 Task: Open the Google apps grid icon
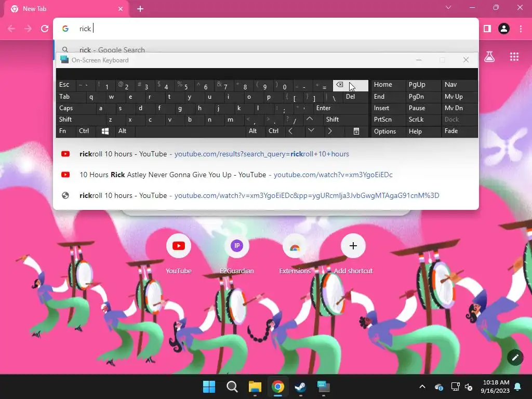point(514,57)
